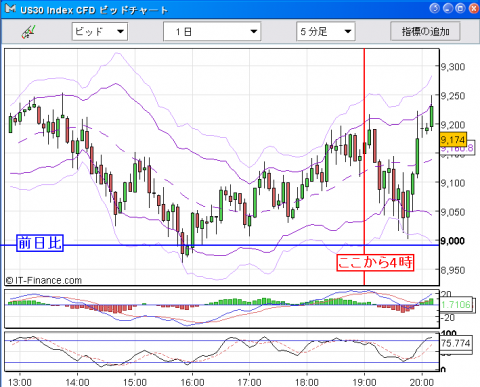Click the 指標の追加 button
This screenshot has width=480, height=387.
tap(425, 32)
